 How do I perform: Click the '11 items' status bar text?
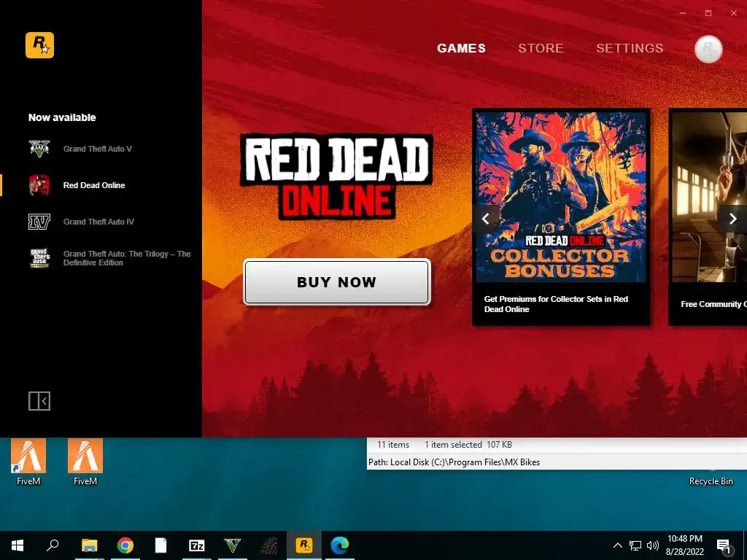coord(393,444)
